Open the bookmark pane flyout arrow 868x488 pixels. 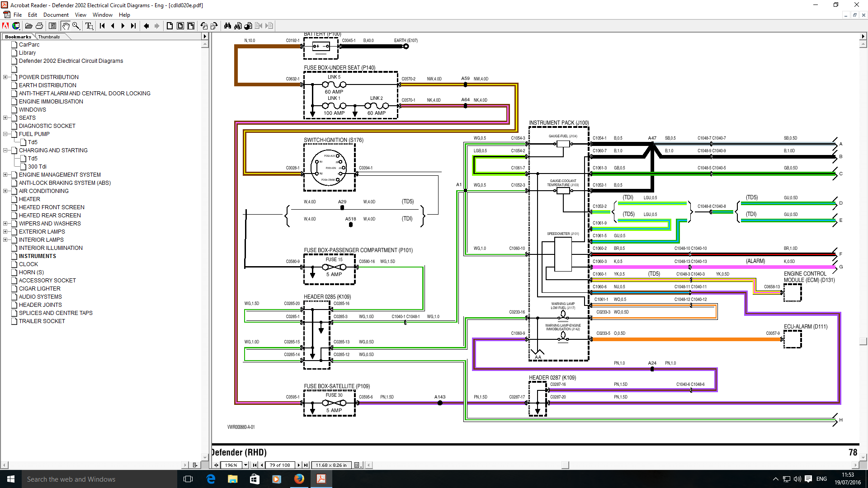click(x=205, y=37)
